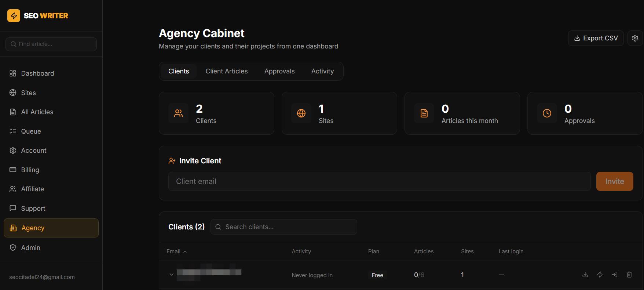Image resolution: width=644 pixels, height=290 pixels.
Task: Select the Agency sidebar item
Action: [x=51, y=228]
